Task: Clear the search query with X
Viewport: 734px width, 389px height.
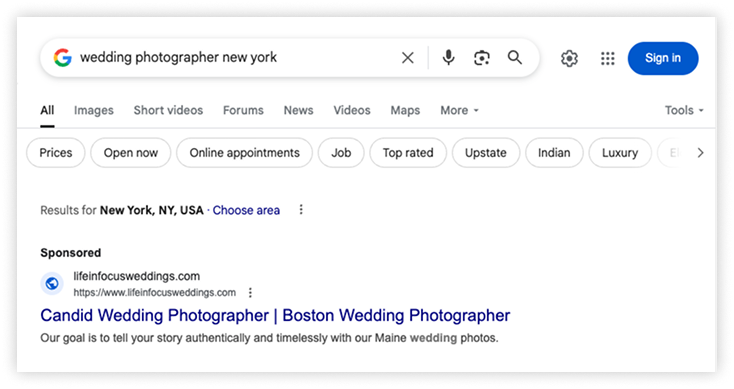Action: coord(408,58)
